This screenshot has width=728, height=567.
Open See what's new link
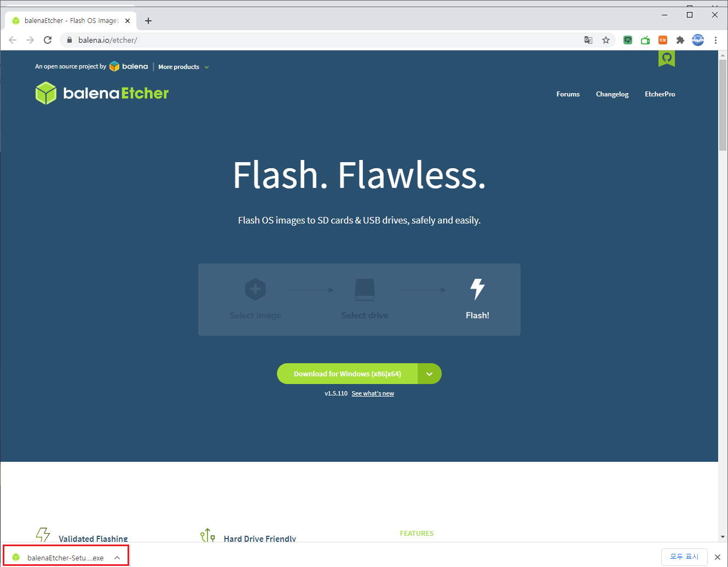(x=373, y=393)
